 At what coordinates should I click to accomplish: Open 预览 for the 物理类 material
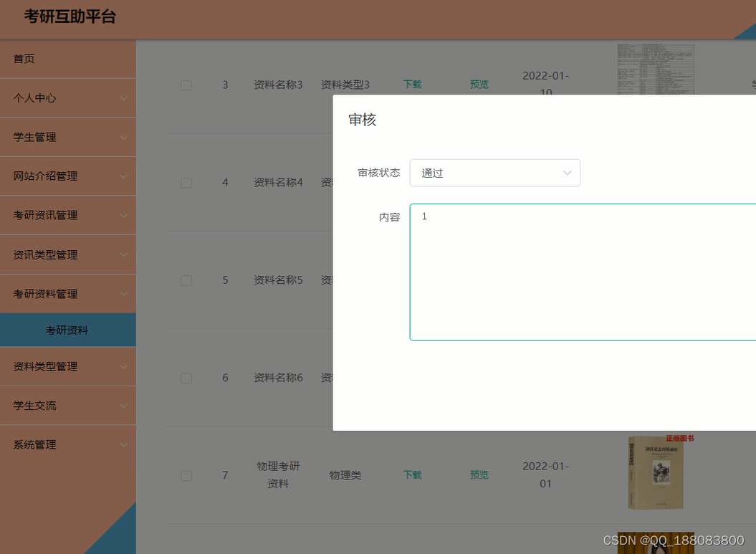pyautogui.click(x=479, y=474)
